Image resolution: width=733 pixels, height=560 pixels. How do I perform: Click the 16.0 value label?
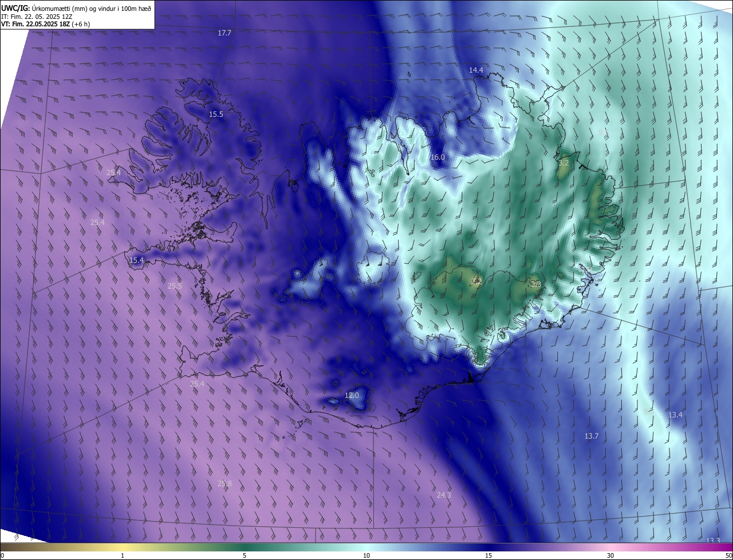(438, 157)
